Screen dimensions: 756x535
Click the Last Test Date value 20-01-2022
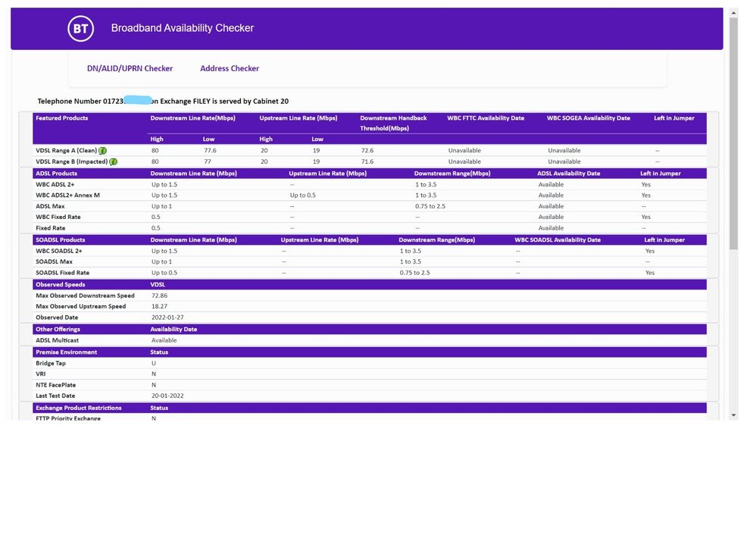pos(167,396)
